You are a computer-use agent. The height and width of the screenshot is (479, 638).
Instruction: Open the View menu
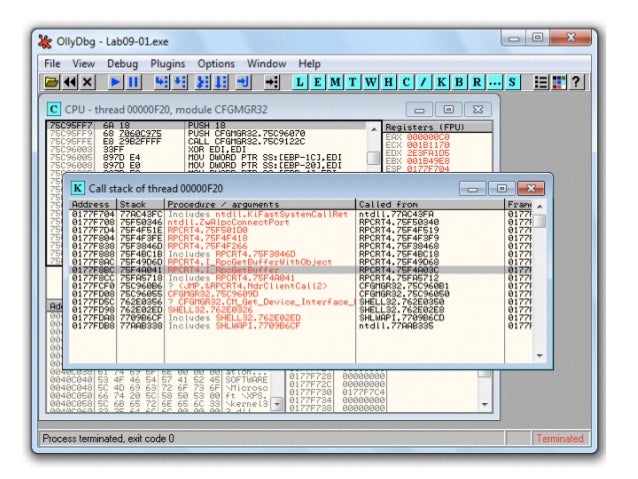(83, 64)
